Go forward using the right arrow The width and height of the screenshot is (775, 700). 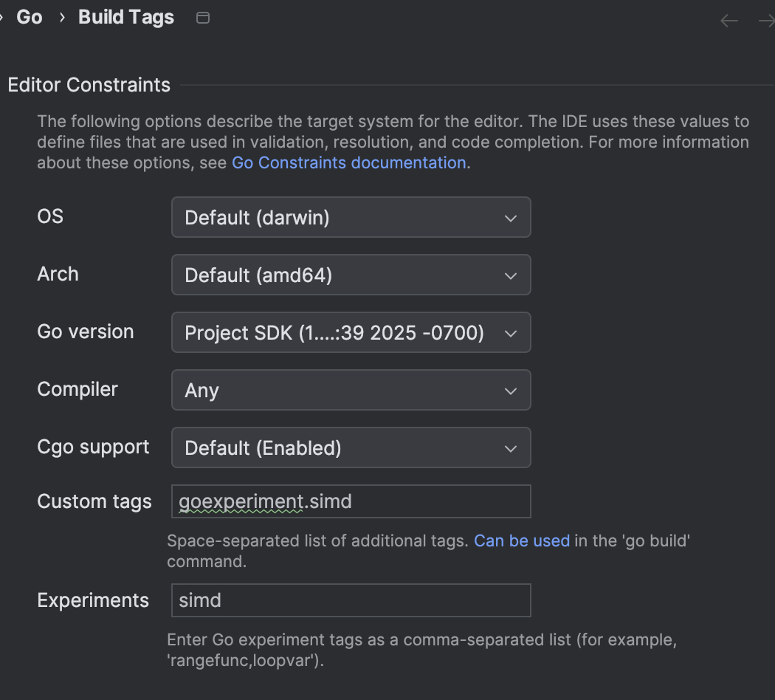click(766, 21)
